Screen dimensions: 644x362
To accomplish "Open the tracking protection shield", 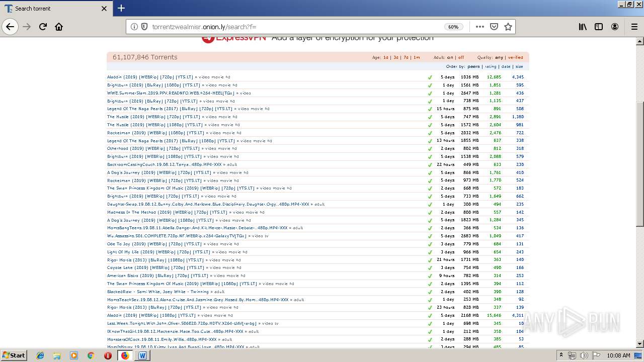I will 144,27.
